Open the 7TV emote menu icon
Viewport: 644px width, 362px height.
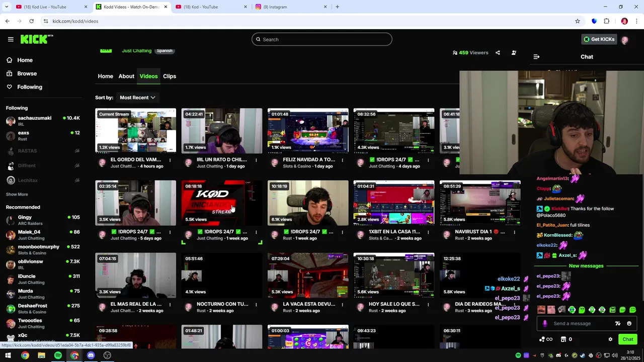point(618,324)
